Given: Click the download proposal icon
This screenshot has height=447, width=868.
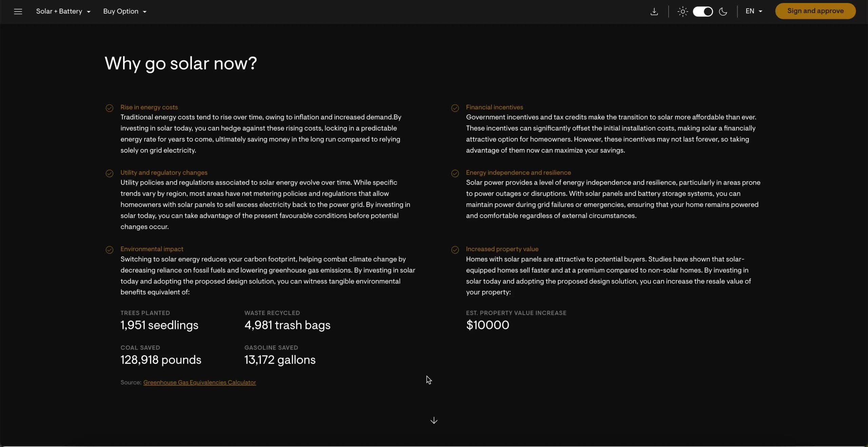Looking at the screenshot, I should click(x=654, y=12).
